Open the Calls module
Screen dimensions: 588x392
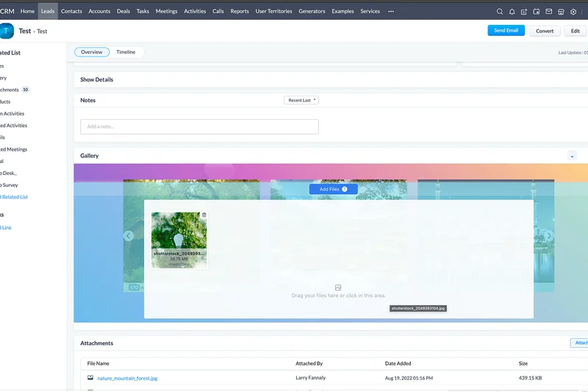218,11
